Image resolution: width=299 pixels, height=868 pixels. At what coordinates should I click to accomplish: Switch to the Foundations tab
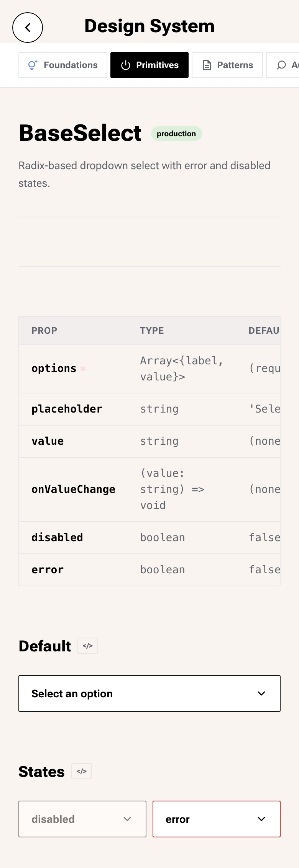tap(63, 65)
